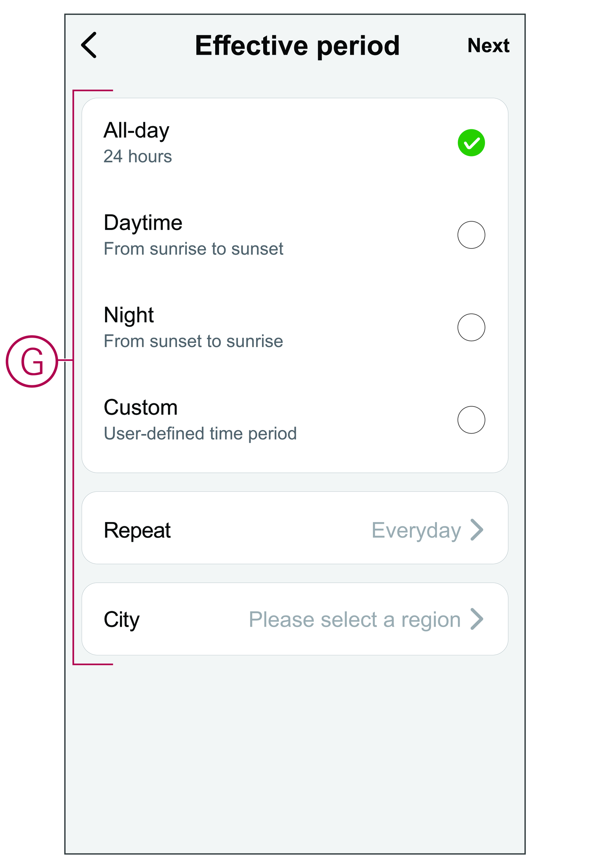Click the Custom label
590x868 pixels.
click(141, 408)
